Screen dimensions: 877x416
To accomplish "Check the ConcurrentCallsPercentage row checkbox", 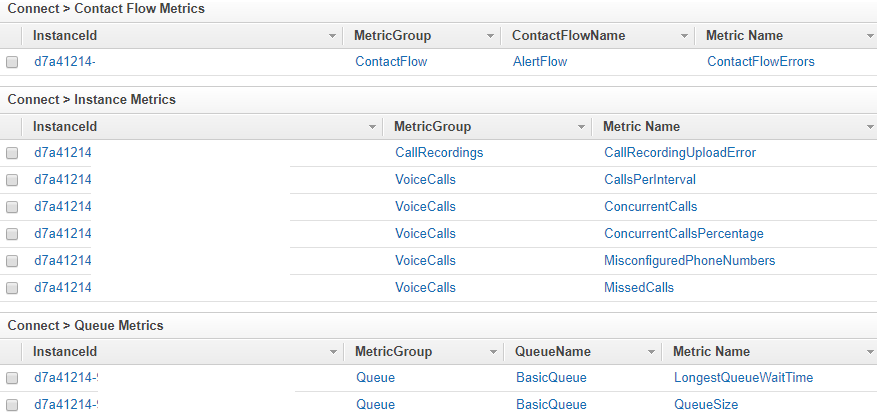I will (x=12, y=234).
